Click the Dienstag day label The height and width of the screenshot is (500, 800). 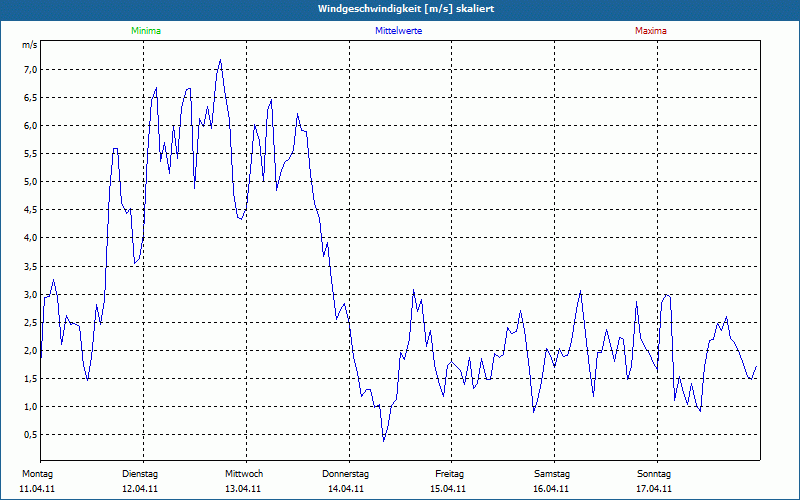tap(140, 474)
